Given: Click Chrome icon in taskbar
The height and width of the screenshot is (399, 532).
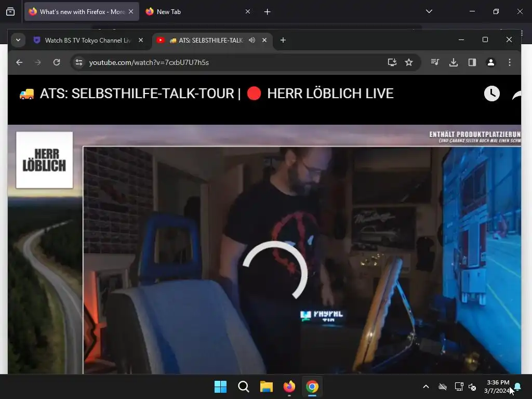Looking at the screenshot, I should tap(312, 387).
